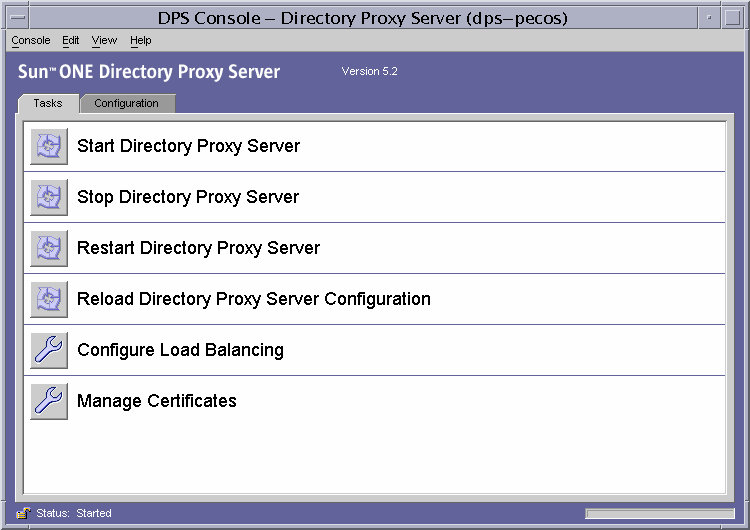The height and width of the screenshot is (530, 750).
Task: Select Restart Directory Proxy Server text
Action: 199,248
